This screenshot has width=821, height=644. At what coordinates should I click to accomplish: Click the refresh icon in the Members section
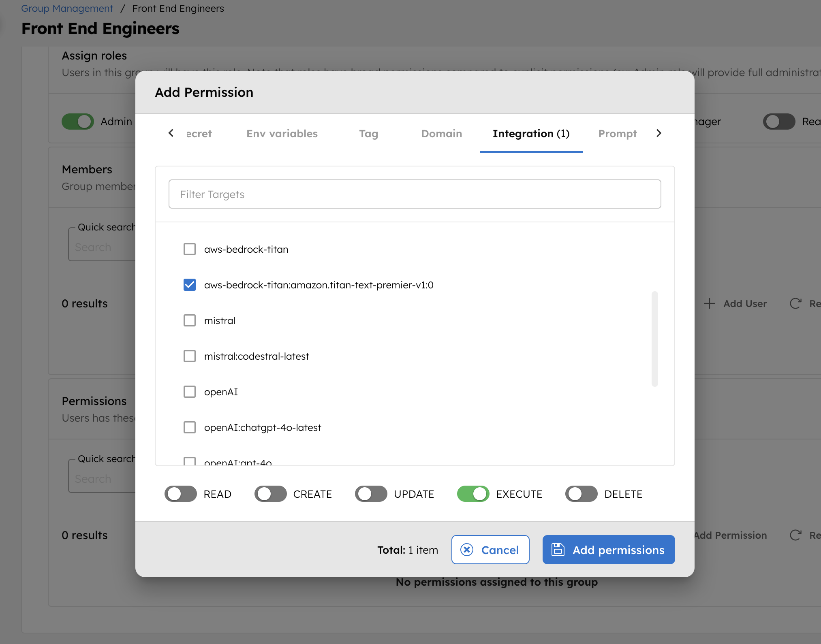point(795,303)
